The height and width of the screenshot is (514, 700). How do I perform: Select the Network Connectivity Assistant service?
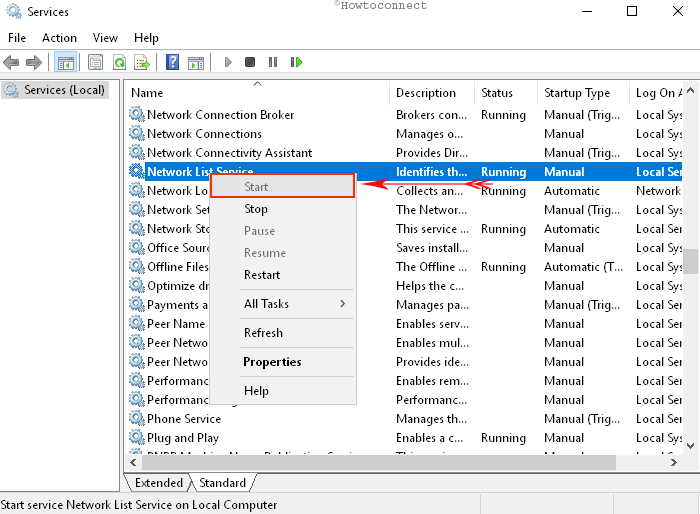pos(229,153)
